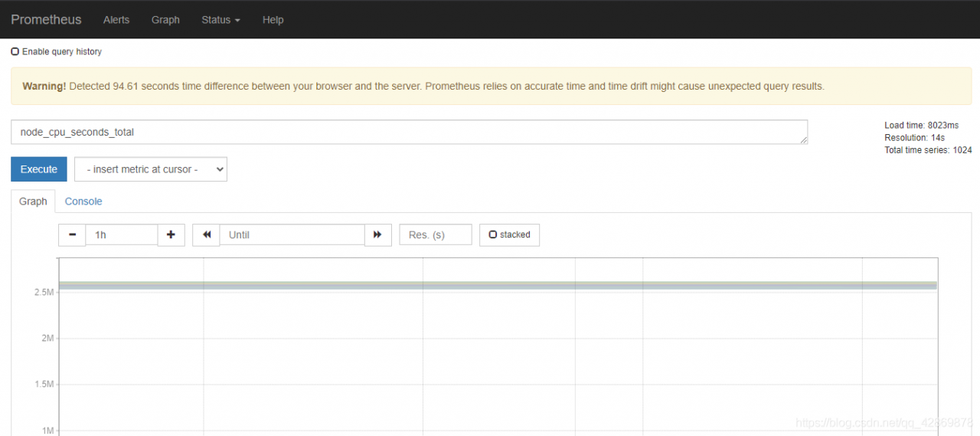Screen dimensions: 980x436
Task: Click the Total time series: 1024 text
Action: coord(928,150)
